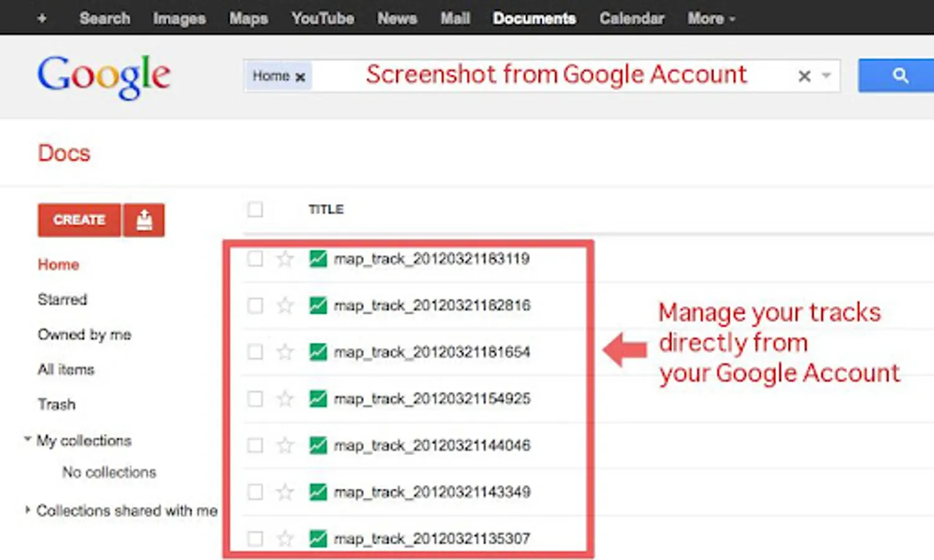This screenshot has height=560, width=934.
Task: Switch to the Calendar menu item
Action: [x=632, y=18]
